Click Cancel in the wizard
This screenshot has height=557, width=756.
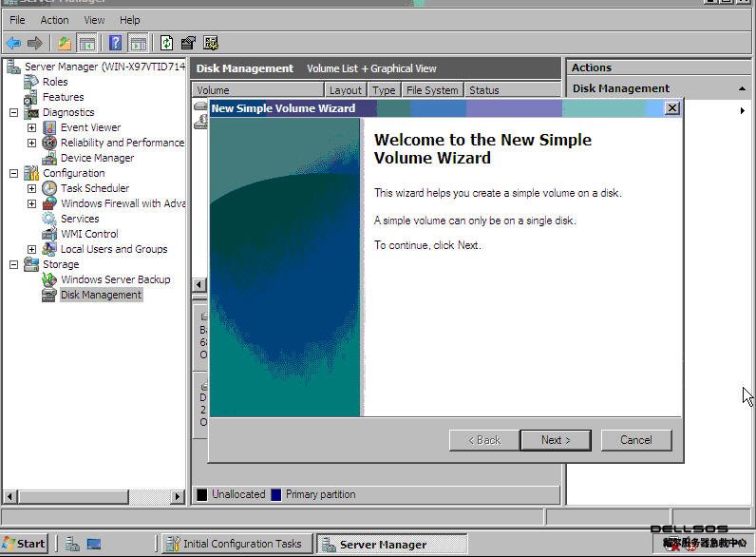636,440
